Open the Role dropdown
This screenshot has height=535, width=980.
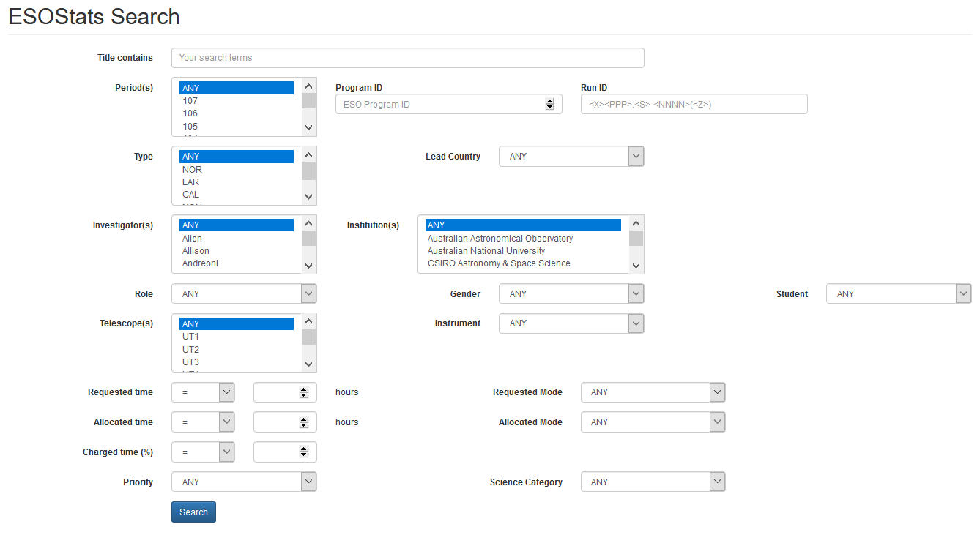(x=244, y=293)
